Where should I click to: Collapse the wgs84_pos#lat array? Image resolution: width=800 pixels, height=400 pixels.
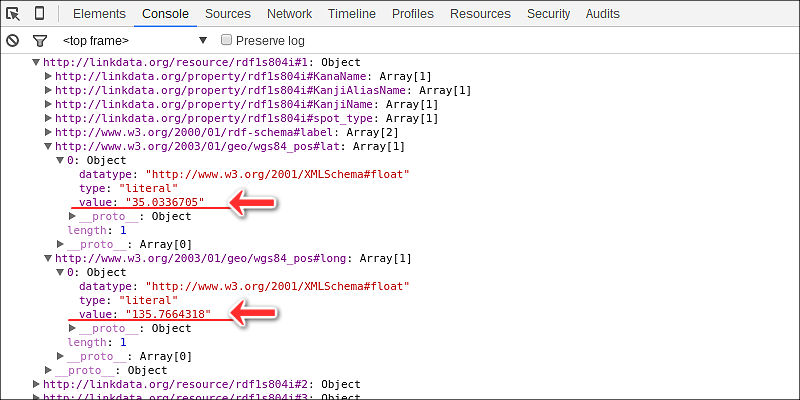coord(48,146)
